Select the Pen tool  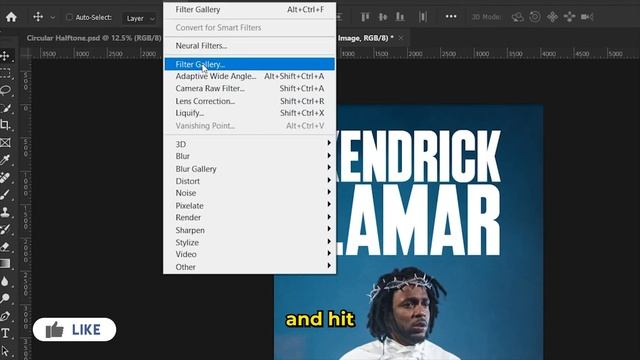pos(5,316)
